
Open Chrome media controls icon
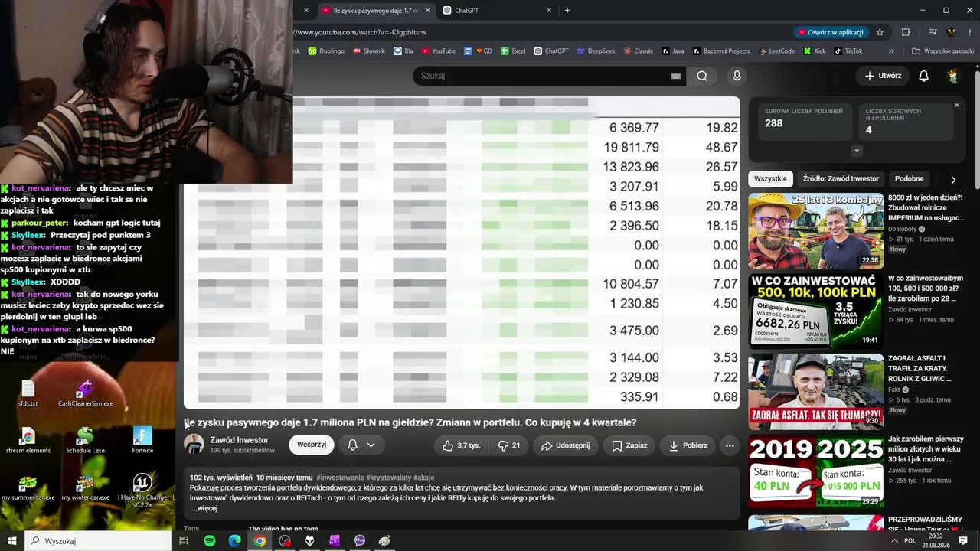(x=933, y=32)
